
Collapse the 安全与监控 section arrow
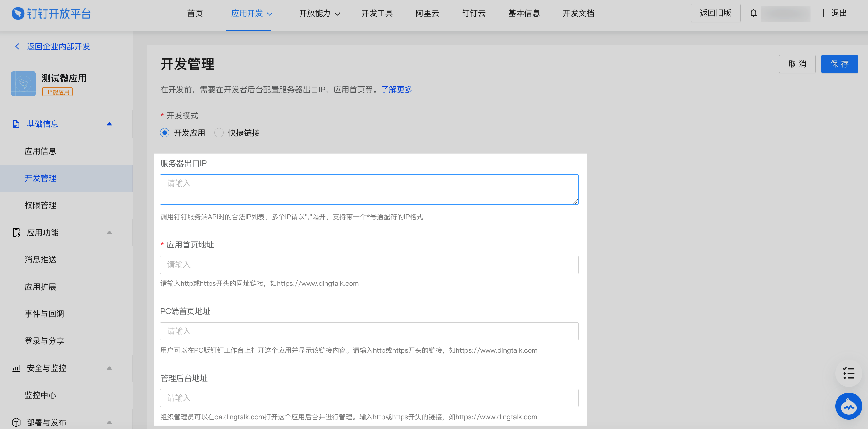(x=109, y=368)
